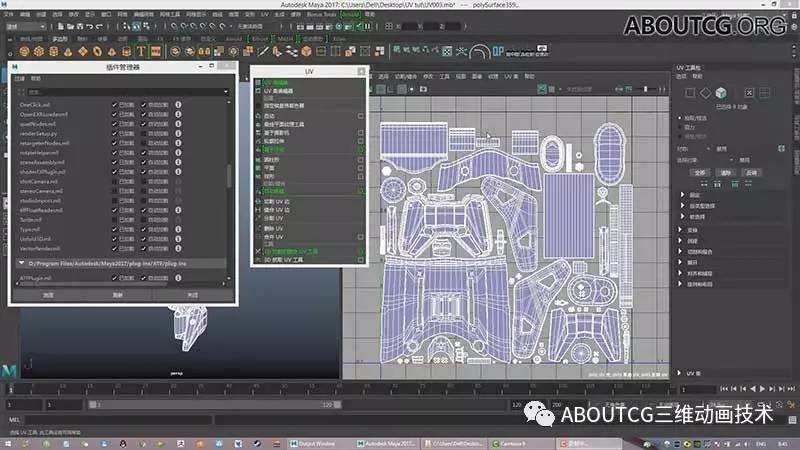
Task: Click the info icon for OneClick.mll
Action: pyautogui.click(x=178, y=105)
